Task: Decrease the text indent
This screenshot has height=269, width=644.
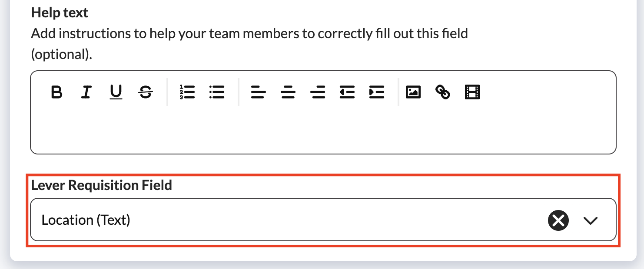Action: pyautogui.click(x=347, y=92)
